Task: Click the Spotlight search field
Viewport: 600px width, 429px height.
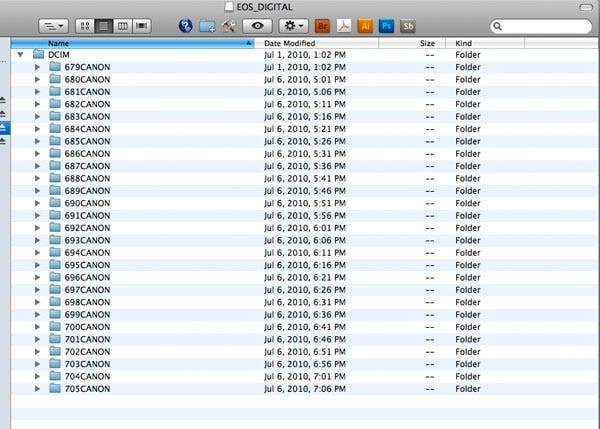Action: coord(541,26)
